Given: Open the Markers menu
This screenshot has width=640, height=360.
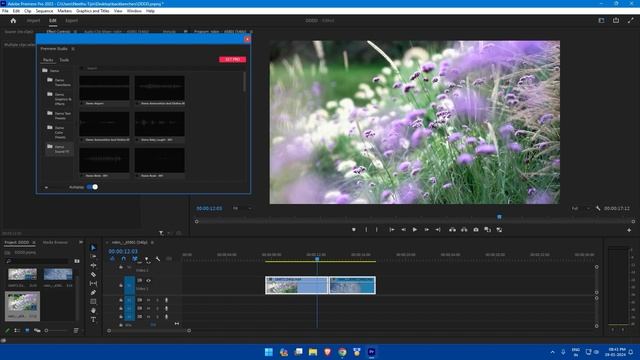Looking at the screenshot, I should pyautogui.click(x=64, y=11).
